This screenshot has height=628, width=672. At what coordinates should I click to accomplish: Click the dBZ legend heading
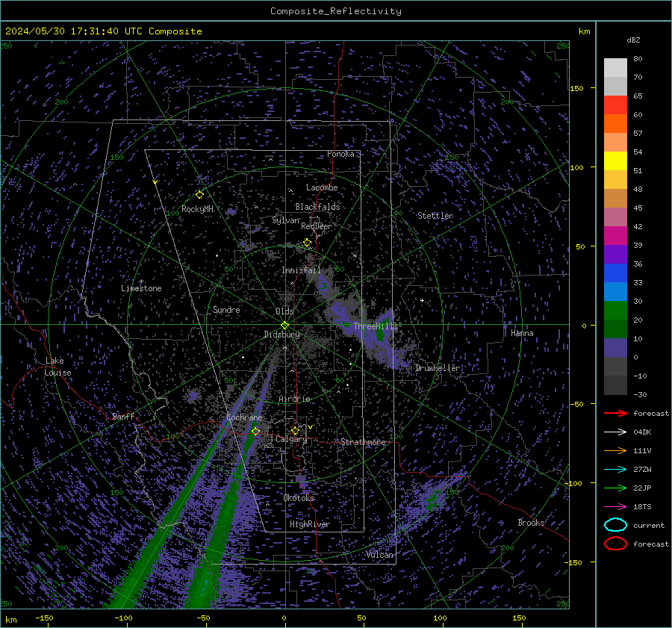633,40
